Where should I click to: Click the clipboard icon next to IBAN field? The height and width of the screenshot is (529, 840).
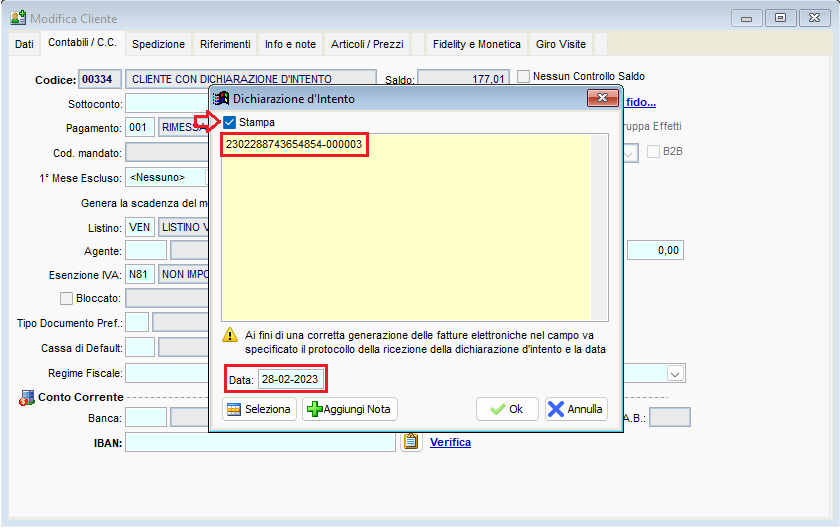[410, 442]
